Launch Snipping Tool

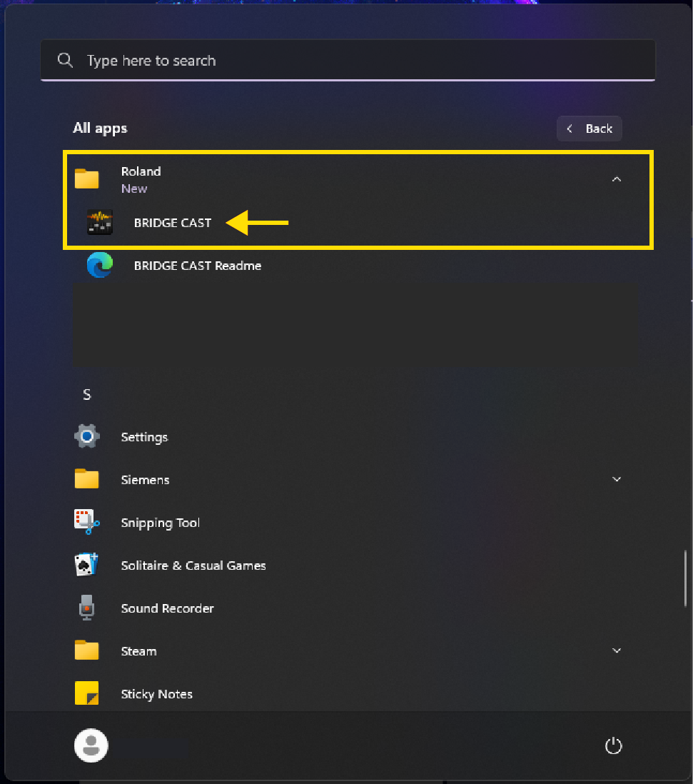pyautogui.click(x=160, y=522)
